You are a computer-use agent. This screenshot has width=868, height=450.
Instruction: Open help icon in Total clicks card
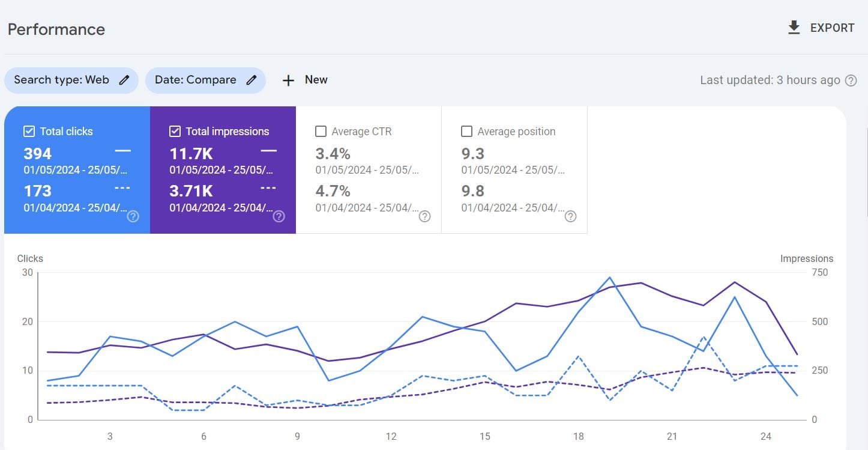(133, 216)
